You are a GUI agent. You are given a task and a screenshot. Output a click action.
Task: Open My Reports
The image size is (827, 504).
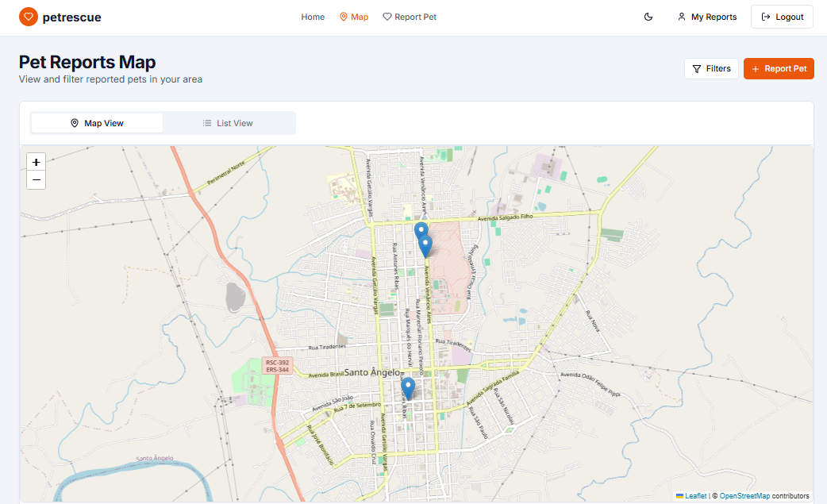pyautogui.click(x=706, y=17)
